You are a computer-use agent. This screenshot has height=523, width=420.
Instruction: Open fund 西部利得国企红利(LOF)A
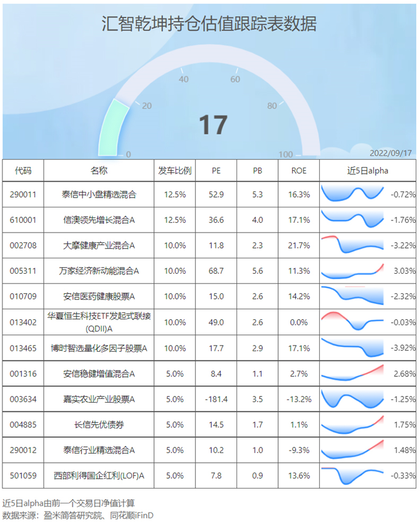pos(99,476)
